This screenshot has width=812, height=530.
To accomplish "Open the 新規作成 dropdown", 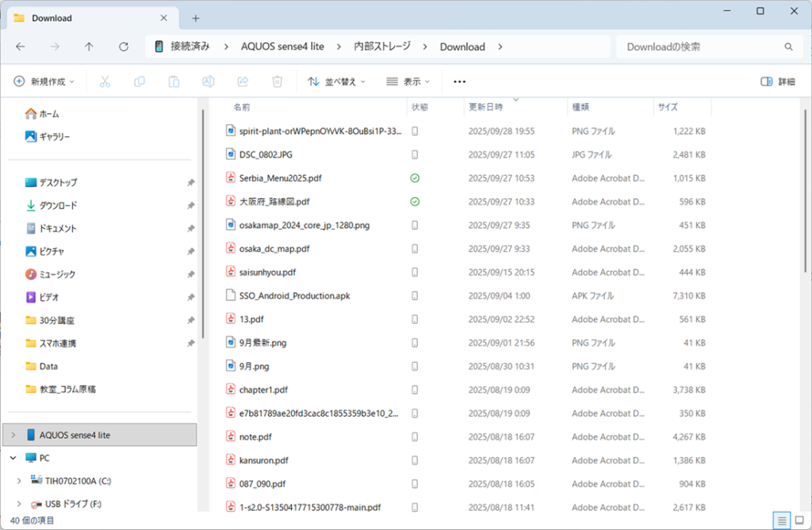I will (44, 82).
